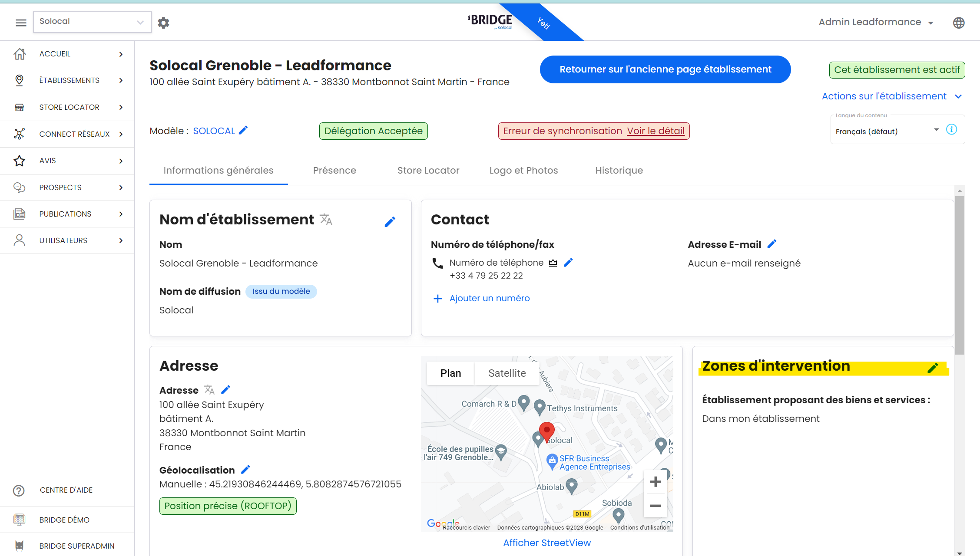The width and height of the screenshot is (980, 556).
Task: Click translate icon beside Adresse label
Action: tap(209, 390)
